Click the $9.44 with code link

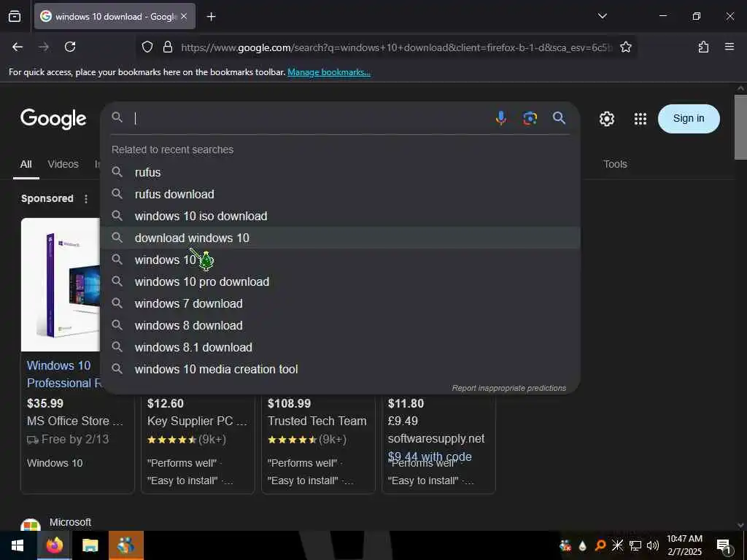click(430, 456)
